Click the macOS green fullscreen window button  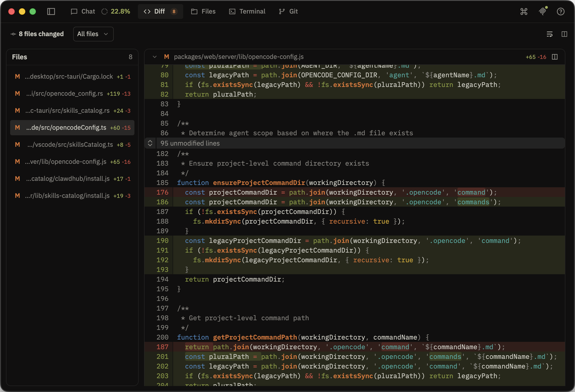pos(33,11)
